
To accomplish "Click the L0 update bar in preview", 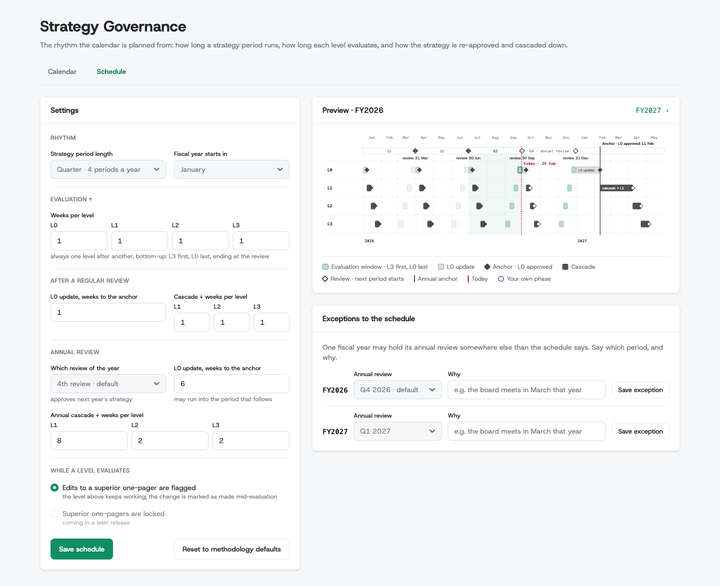I will click(x=586, y=170).
